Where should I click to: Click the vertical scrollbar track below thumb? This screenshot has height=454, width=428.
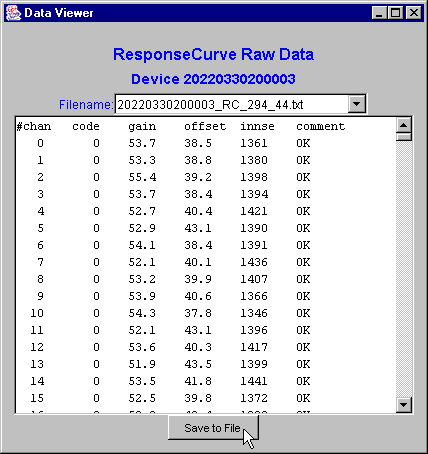[404, 269]
